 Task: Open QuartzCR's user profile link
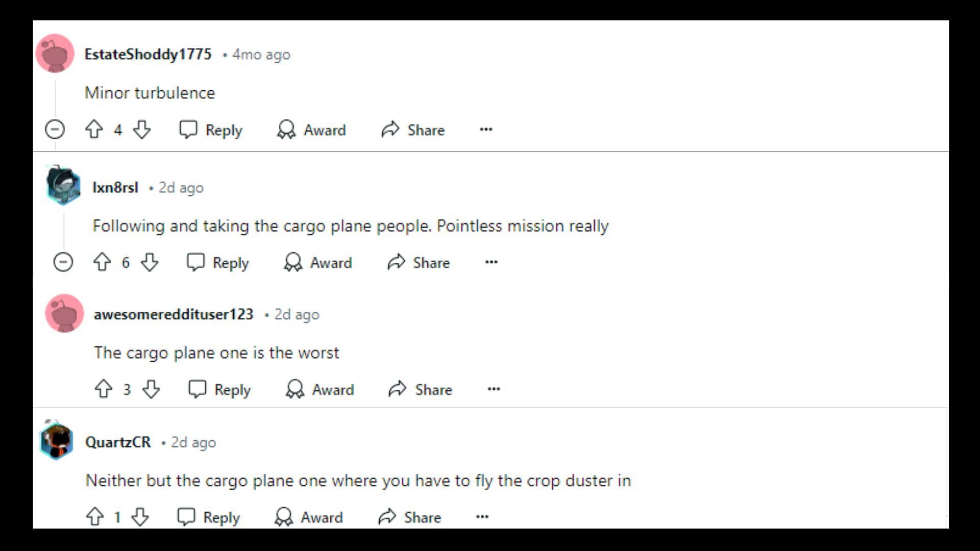(118, 442)
